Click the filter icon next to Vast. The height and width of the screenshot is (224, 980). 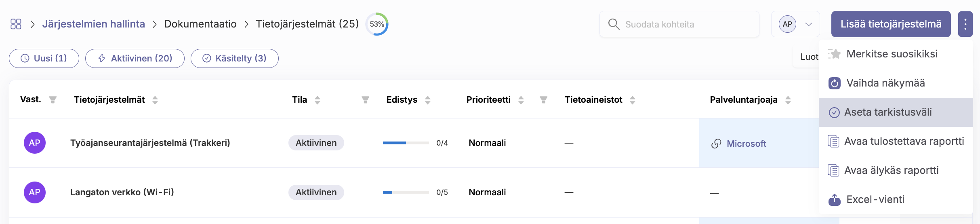click(x=53, y=100)
